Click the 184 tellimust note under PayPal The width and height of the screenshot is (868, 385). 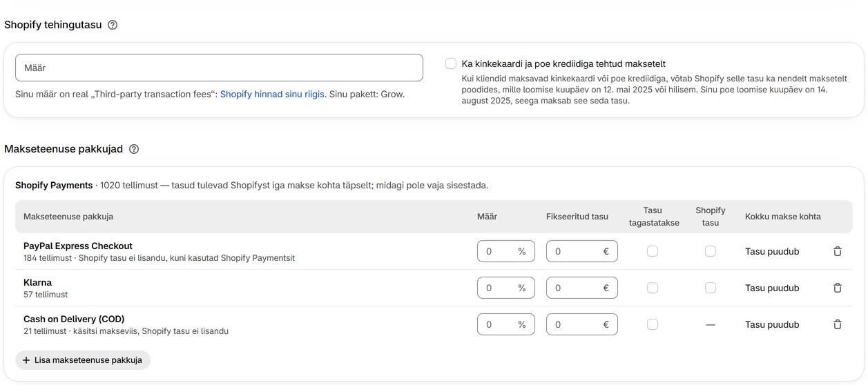159,258
